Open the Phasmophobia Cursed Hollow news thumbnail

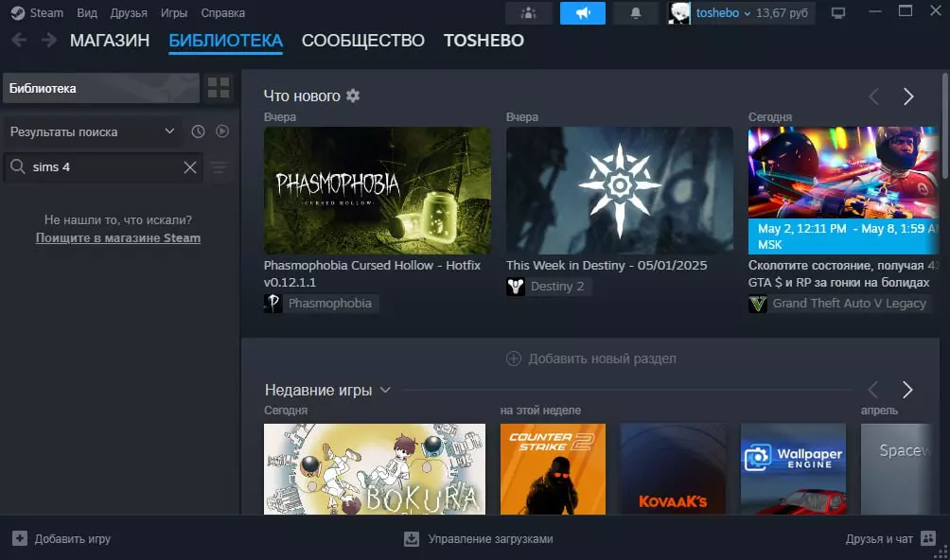point(378,190)
